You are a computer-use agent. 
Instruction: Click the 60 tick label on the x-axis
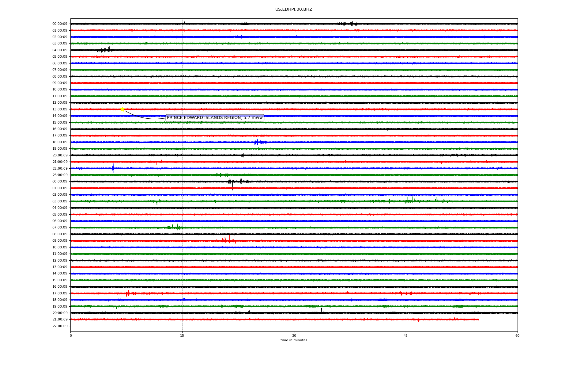click(x=517, y=336)
